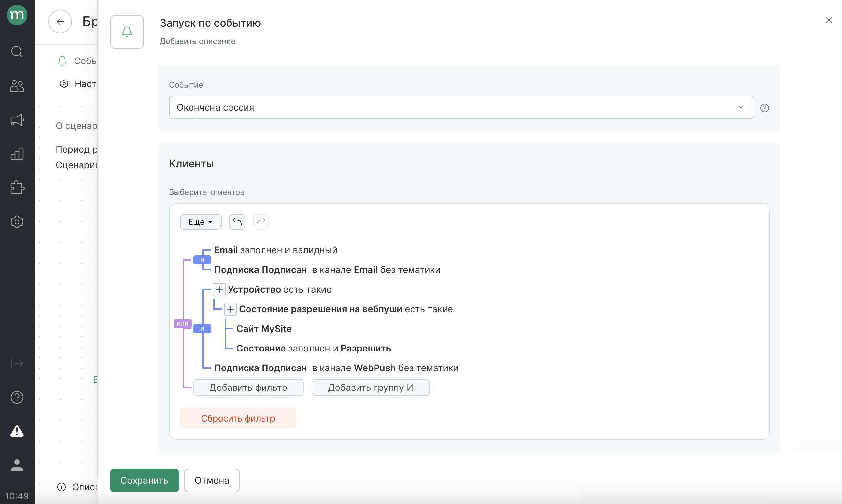The image size is (842, 504).
Task: Go back with the circular arrow button
Action: pos(60,22)
